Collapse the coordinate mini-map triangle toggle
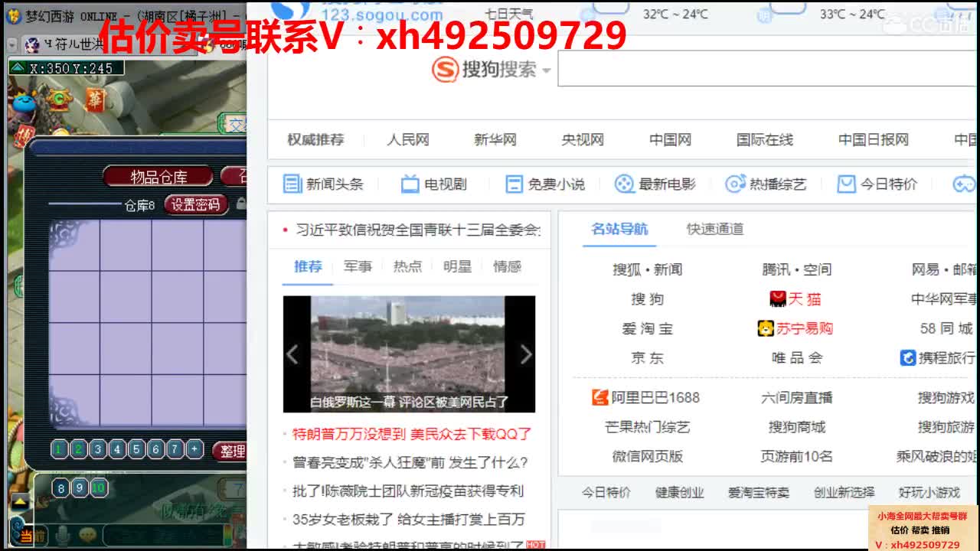Screen dimensions: 980x551 pyautogui.click(x=17, y=68)
